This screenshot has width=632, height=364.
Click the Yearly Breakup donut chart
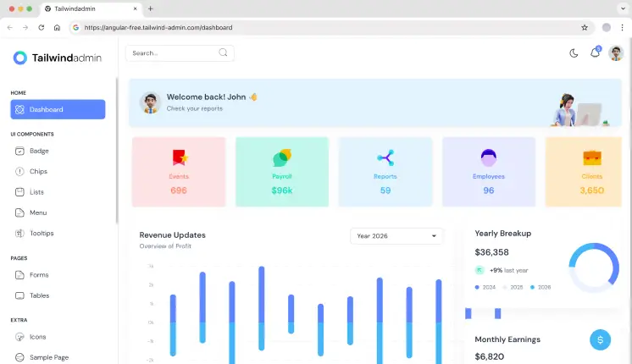pyautogui.click(x=594, y=267)
